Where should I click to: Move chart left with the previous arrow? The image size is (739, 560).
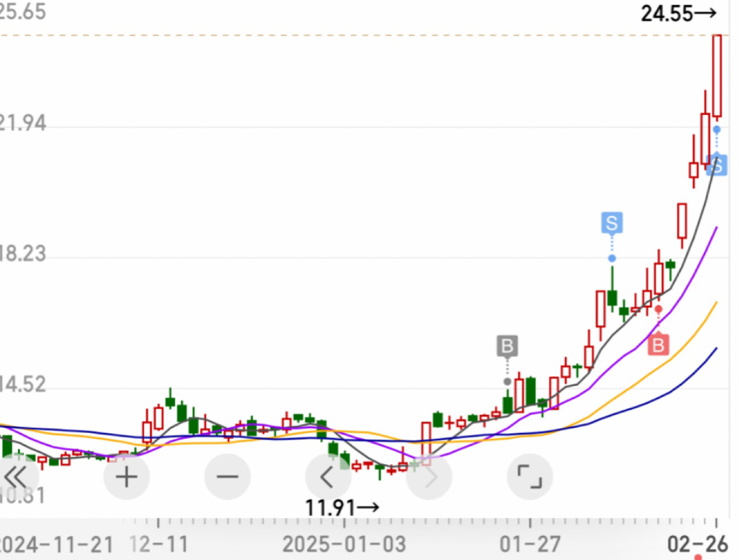point(328,477)
